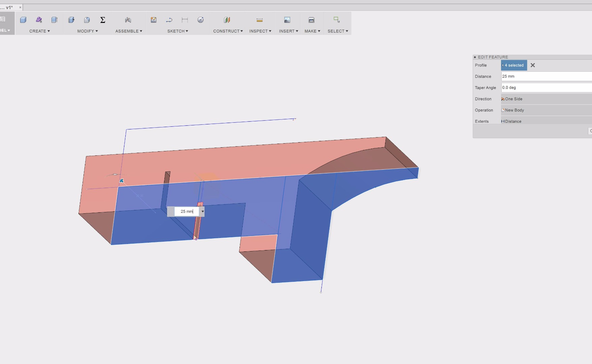Click the '4 selected' profile button
Image resolution: width=592 pixels, height=364 pixels.
[x=514, y=65]
